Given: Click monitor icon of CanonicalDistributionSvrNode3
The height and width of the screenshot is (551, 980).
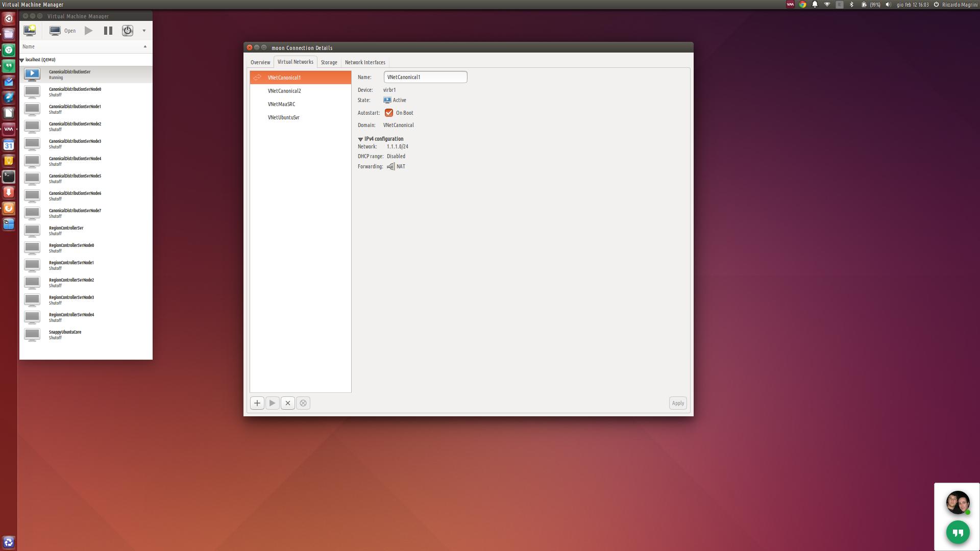Looking at the screenshot, I should point(32,144).
